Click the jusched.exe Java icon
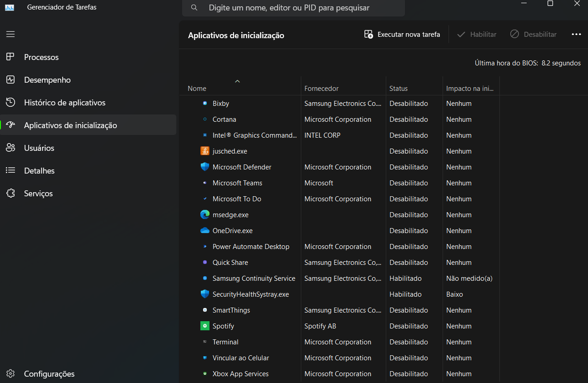This screenshot has width=588, height=383. 205,151
